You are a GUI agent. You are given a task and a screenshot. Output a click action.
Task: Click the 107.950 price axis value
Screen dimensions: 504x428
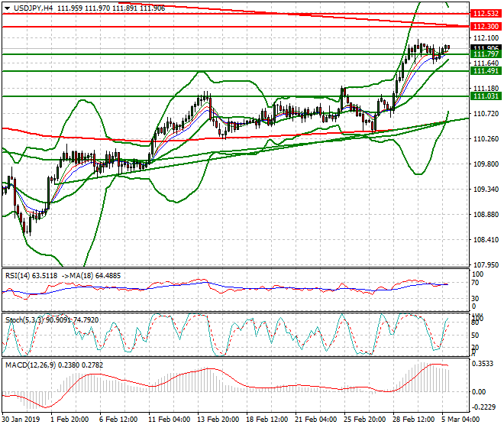486,265
